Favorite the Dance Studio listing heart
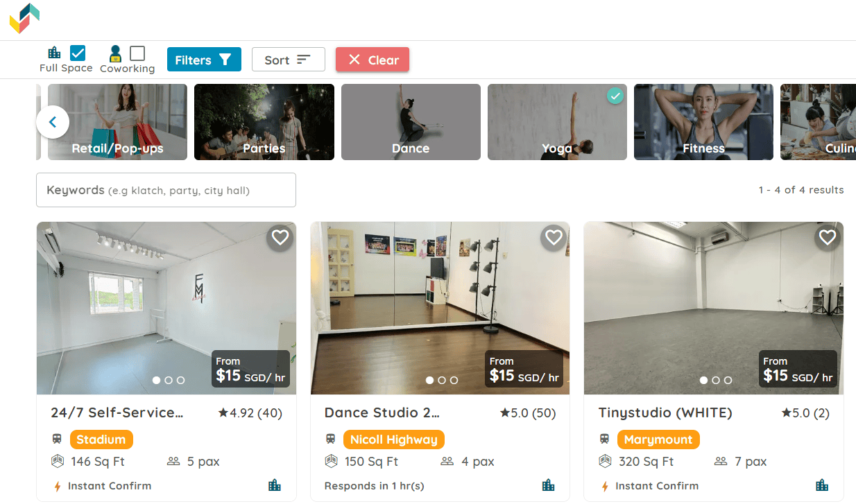 (x=554, y=238)
